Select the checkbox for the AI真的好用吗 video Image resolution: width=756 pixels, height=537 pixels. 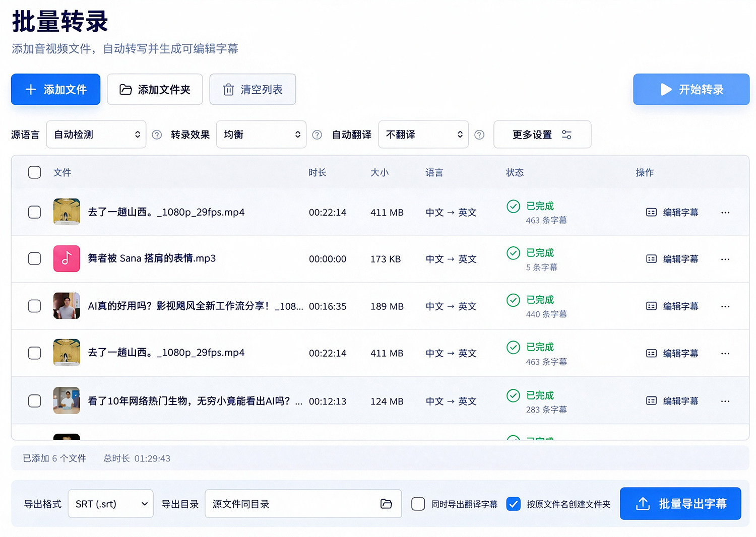(x=35, y=306)
